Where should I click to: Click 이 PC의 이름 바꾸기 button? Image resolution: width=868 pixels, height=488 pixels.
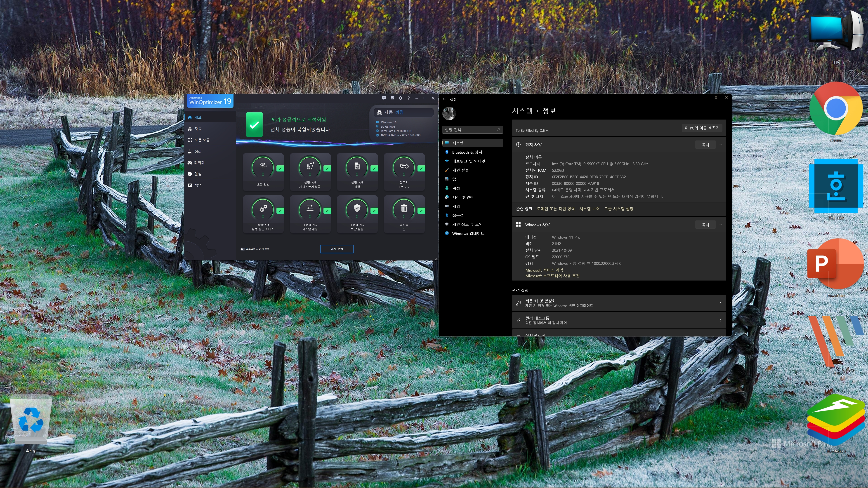tap(702, 128)
